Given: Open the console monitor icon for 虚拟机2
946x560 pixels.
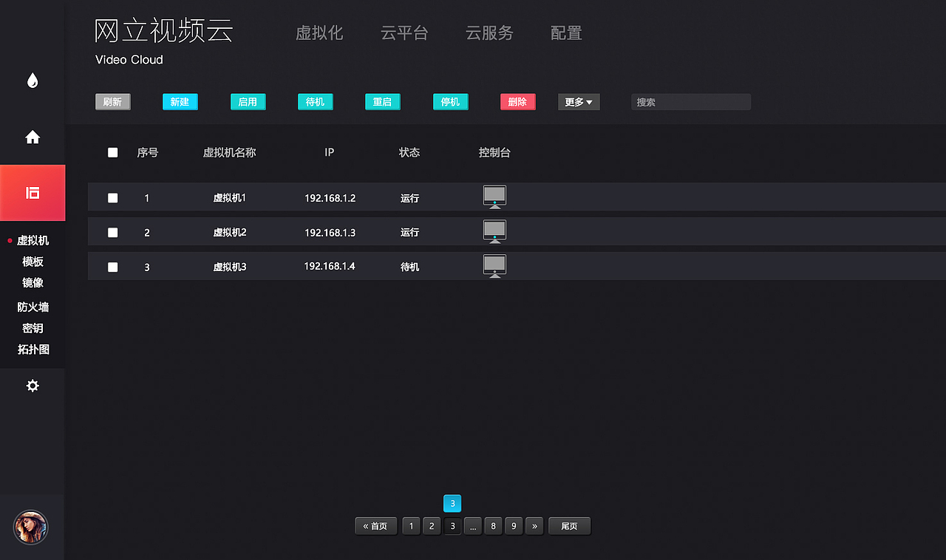Looking at the screenshot, I should 494,231.
